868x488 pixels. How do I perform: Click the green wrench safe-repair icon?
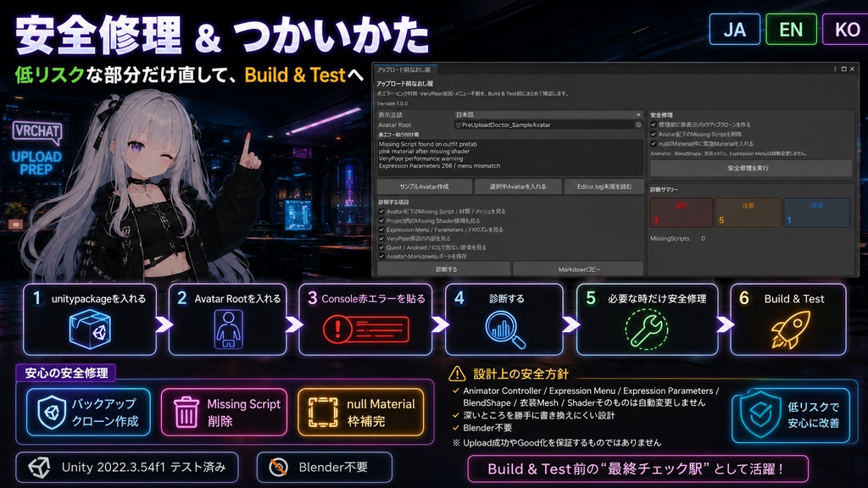tap(646, 330)
